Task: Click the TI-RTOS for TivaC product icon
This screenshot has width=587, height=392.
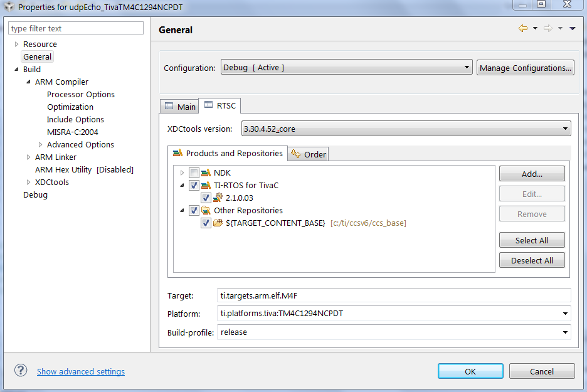Action: [206, 185]
